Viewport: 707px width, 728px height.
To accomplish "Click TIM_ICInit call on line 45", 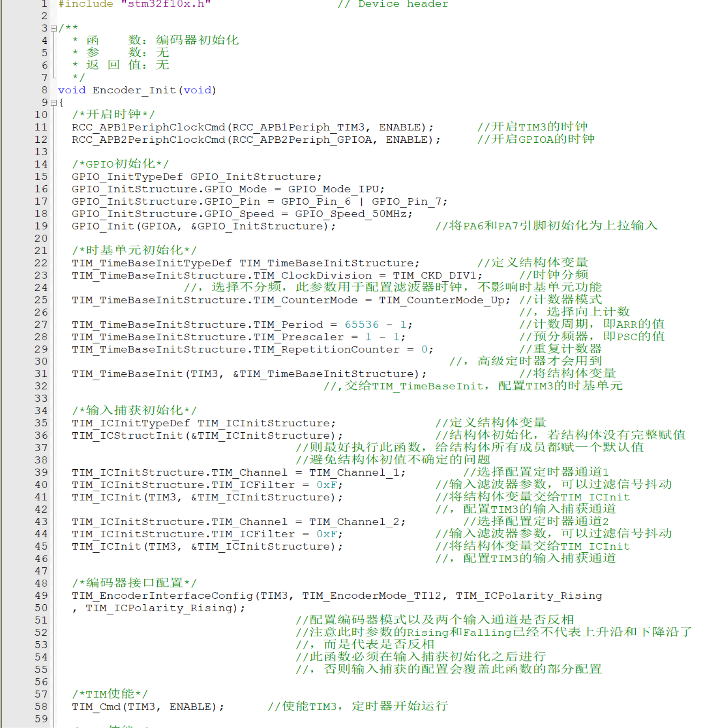I will pyautogui.click(x=106, y=547).
